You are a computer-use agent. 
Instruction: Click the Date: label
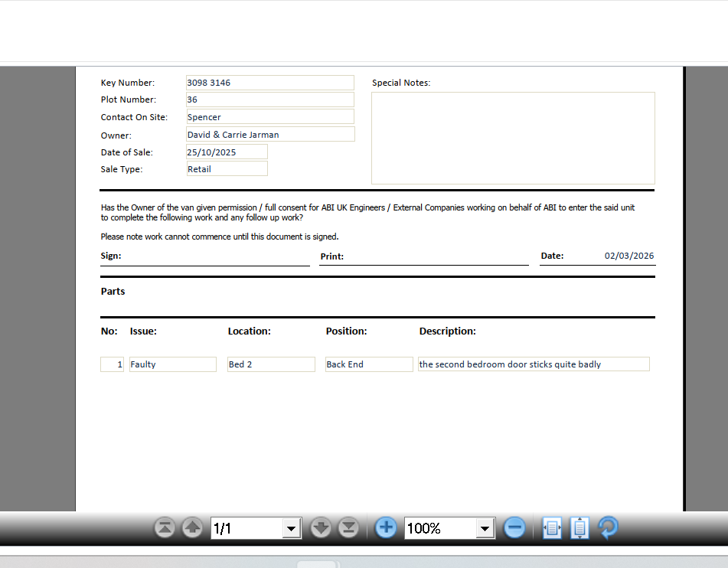[x=552, y=256]
